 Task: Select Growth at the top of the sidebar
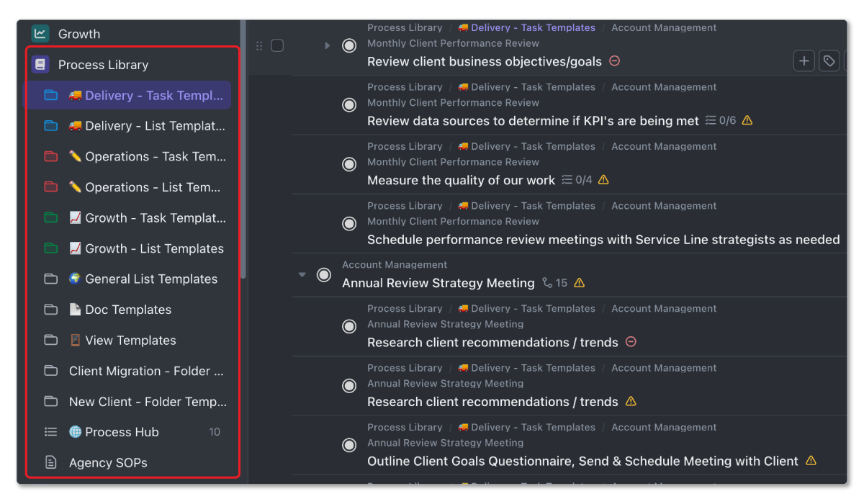tap(79, 33)
